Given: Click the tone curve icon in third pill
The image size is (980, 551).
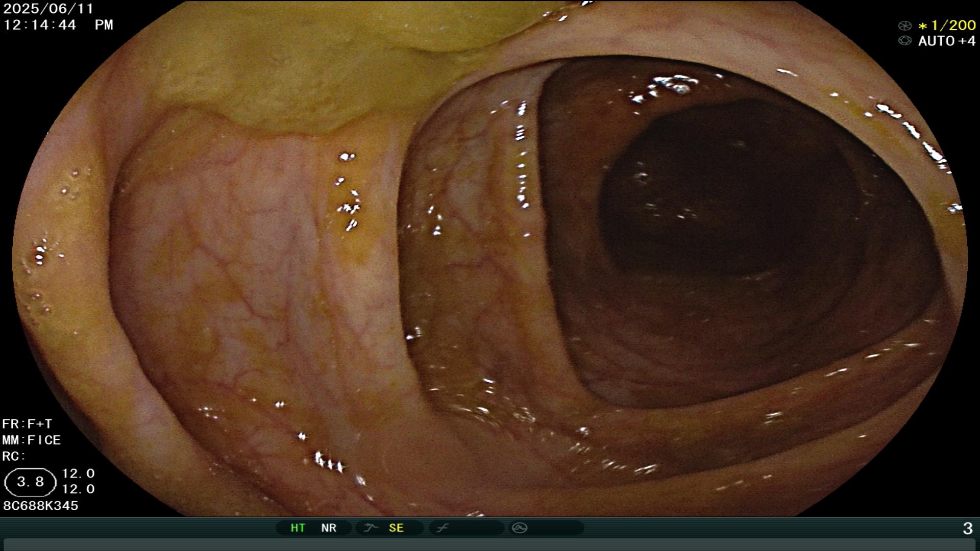Looking at the screenshot, I should tap(442, 528).
